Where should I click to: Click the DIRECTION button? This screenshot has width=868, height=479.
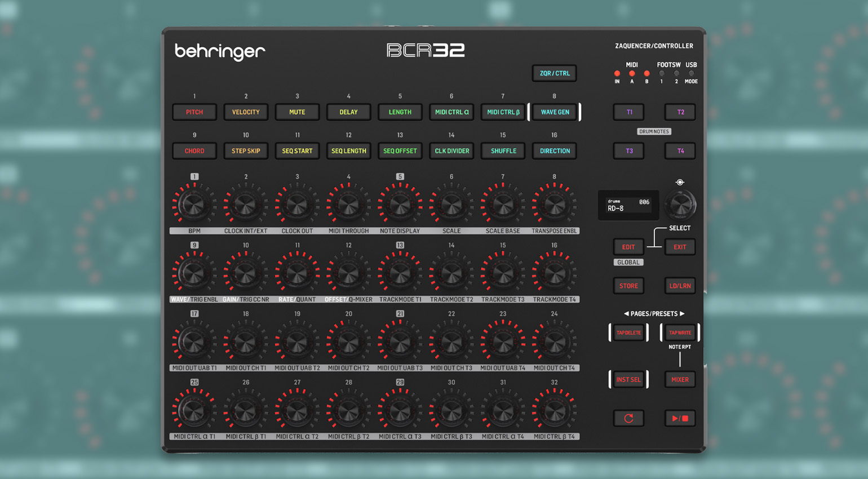555,151
